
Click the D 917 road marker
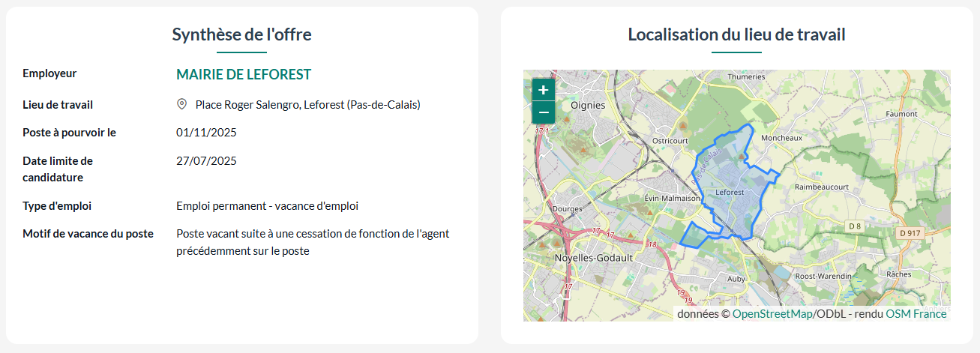[x=909, y=233]
